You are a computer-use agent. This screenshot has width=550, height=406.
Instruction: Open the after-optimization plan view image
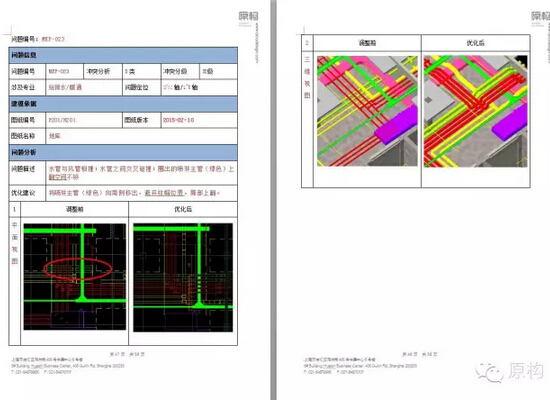click(x=183, y=277)
